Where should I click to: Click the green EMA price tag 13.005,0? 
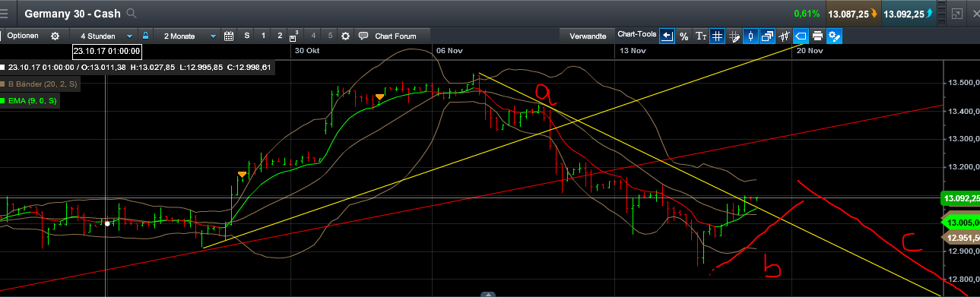[960, 222]
